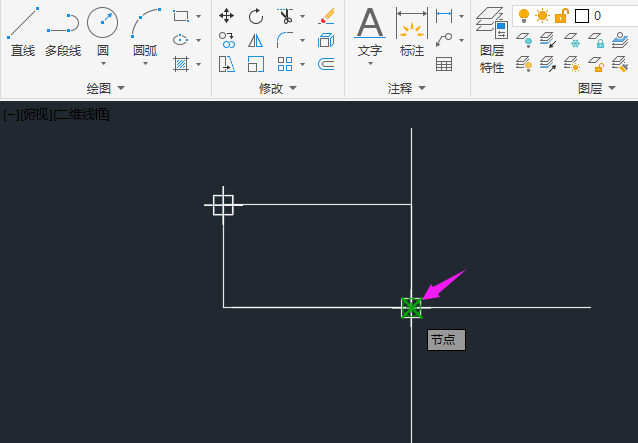Open Multileader dropdown arrow

(x=461, y=40)
